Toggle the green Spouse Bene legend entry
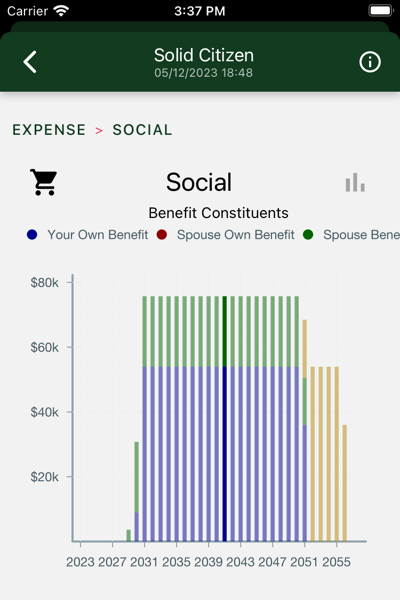This screenshot has width=400, height=600. (351, 235)
